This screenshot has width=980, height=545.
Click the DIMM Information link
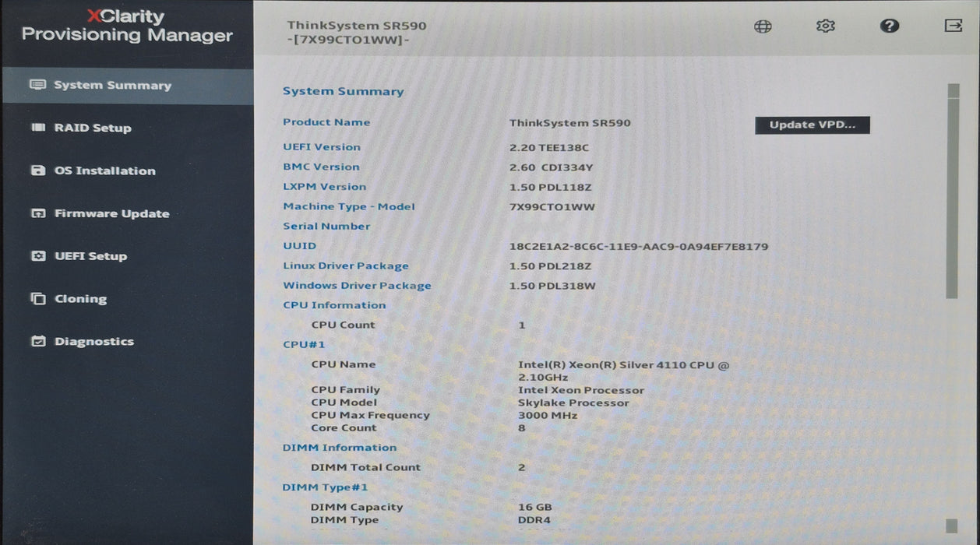[x=339, y=447]
